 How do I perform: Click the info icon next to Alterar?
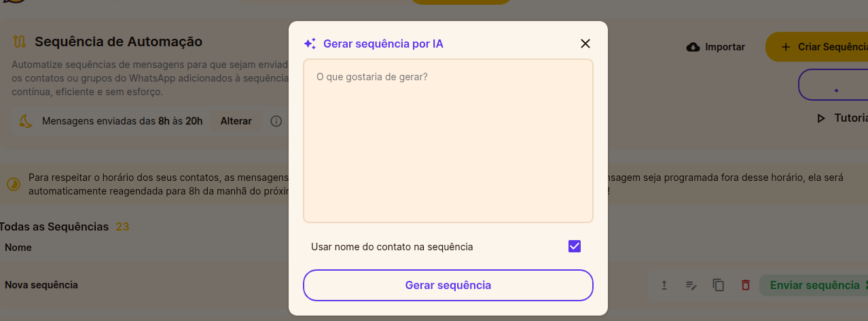276,121
